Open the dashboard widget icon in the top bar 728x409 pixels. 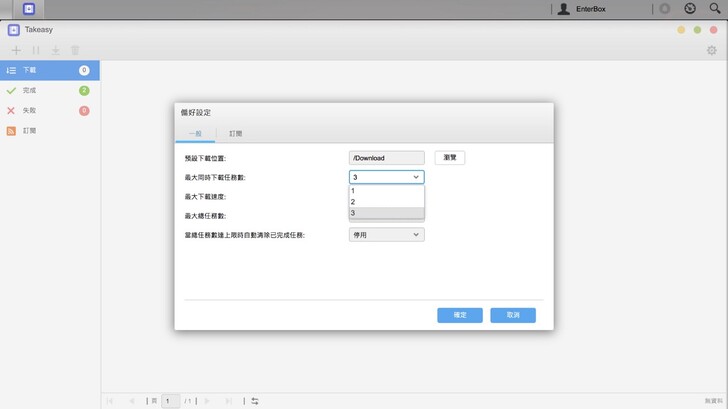[x=690, y=8]
